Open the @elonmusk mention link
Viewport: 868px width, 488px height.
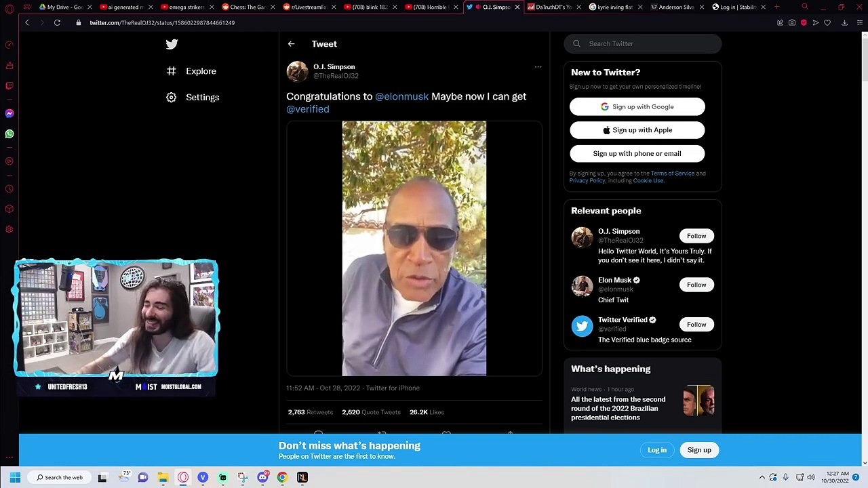[401, 96]
